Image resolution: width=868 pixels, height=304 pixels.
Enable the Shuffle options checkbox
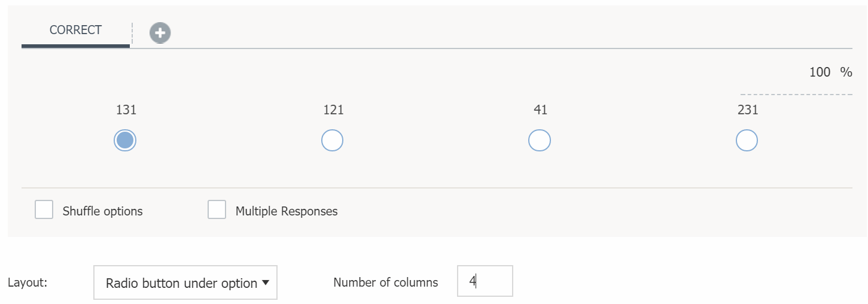point(44,210)
